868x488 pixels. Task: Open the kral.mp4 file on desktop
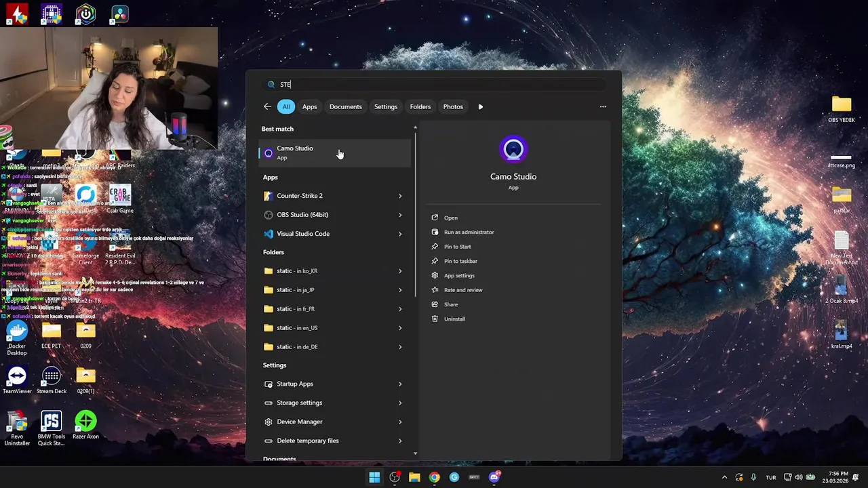click(x=842, y=335)
